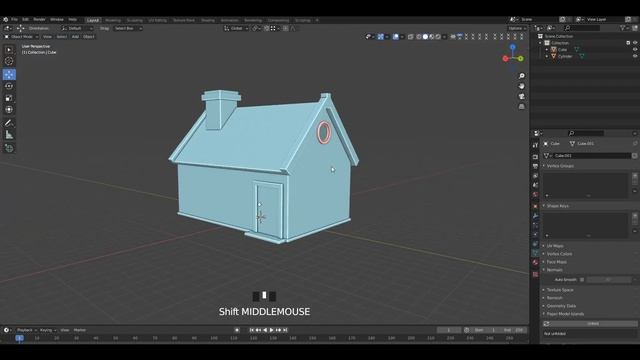Open the Render properties tab
This screenshot has height=360, width=640.
pos(535,157)
